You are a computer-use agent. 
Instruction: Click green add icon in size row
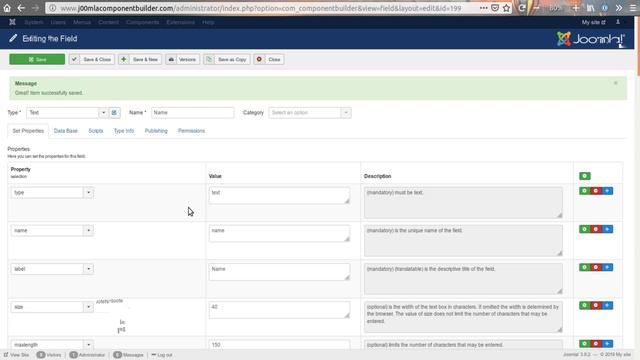(584, 306)
